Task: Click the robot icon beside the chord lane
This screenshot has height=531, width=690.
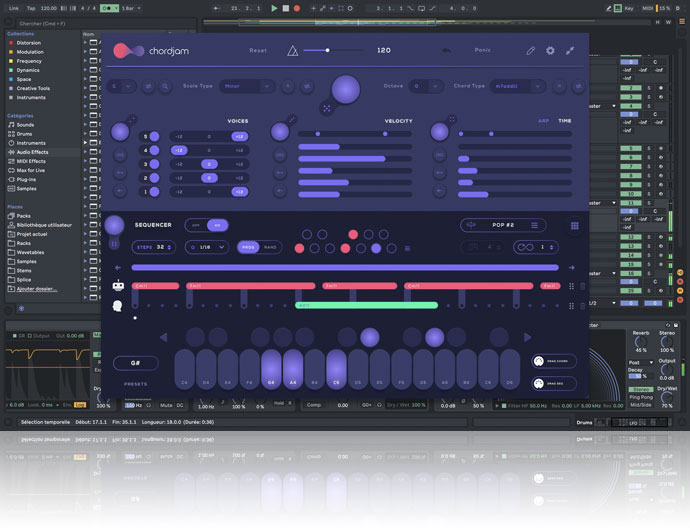Action: point(119,287)
